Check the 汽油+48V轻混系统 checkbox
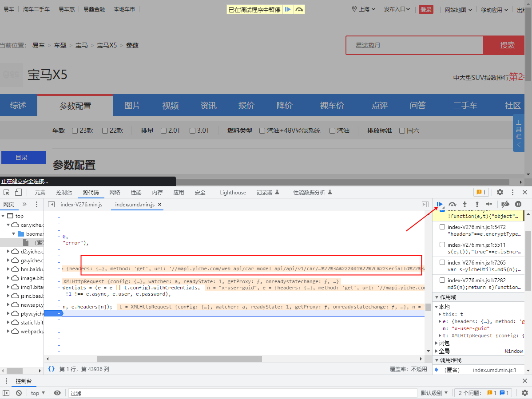This screenshot has width=532, height=399. tap(262, 130)
